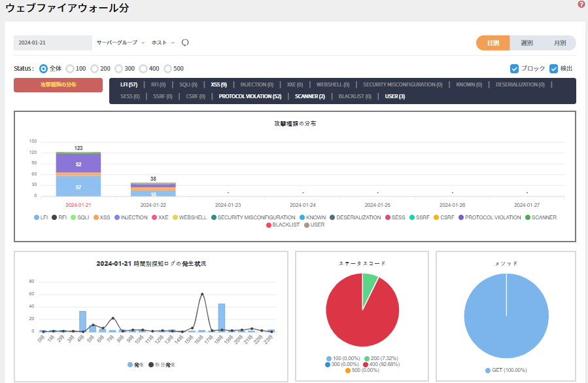This screenshot has width=588, height=383.
Task: Expand the ホスト dropdown
Action: 163,43
